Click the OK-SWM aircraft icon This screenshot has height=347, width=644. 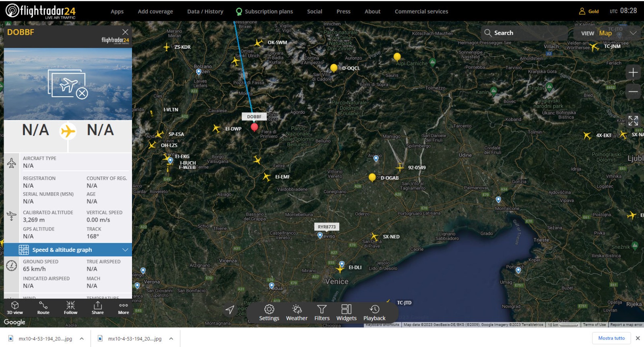258,42
